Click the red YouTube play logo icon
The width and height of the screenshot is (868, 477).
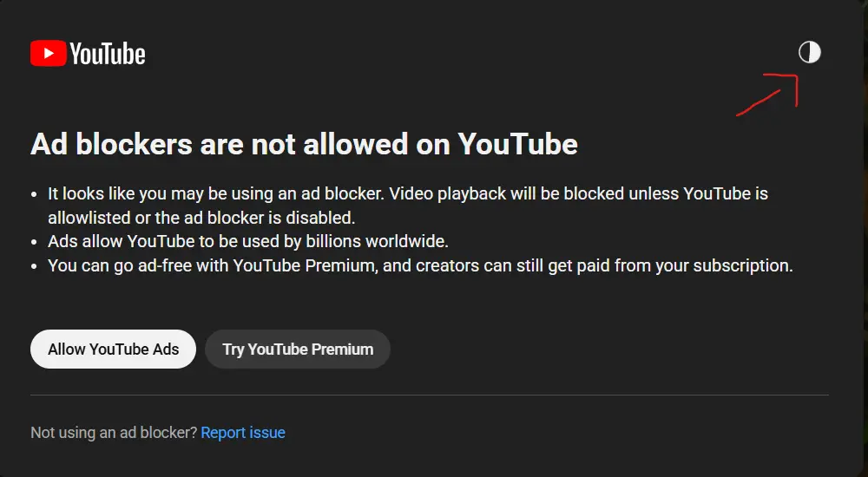48,54
